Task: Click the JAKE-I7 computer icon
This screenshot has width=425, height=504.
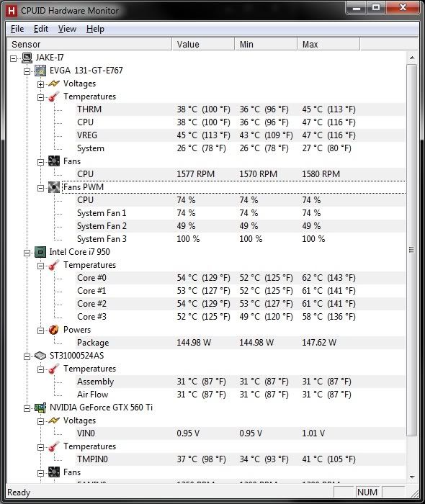Action: pos(27,58)
